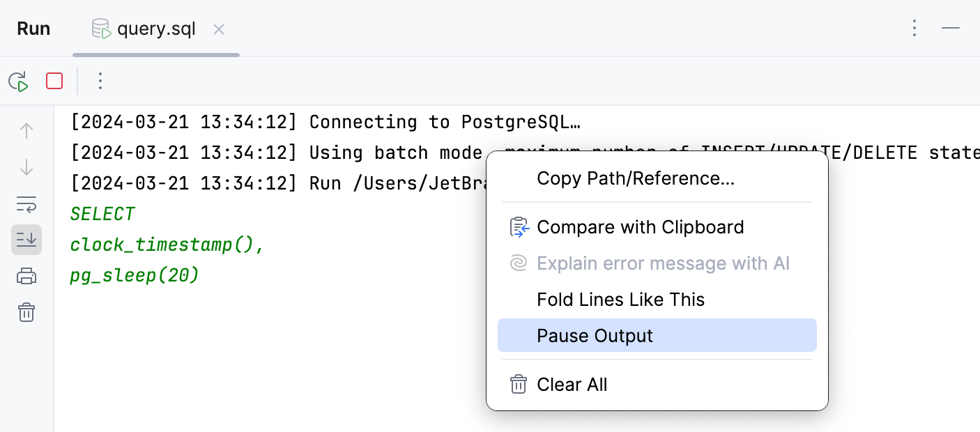Print the console output

(x=26, y=276)
